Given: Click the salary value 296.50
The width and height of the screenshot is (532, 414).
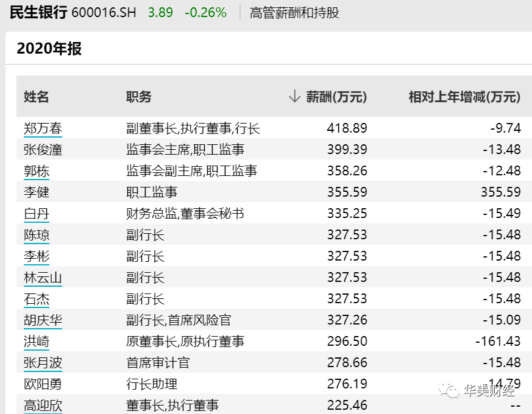Looking at the screenshot, I should 347,342.
